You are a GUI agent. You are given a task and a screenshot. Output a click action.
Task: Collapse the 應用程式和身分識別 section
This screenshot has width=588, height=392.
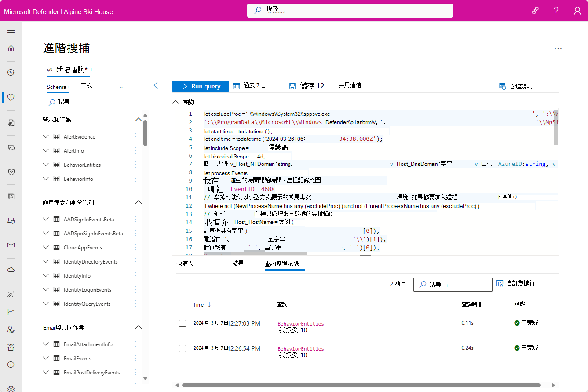[x=139, y=202]
